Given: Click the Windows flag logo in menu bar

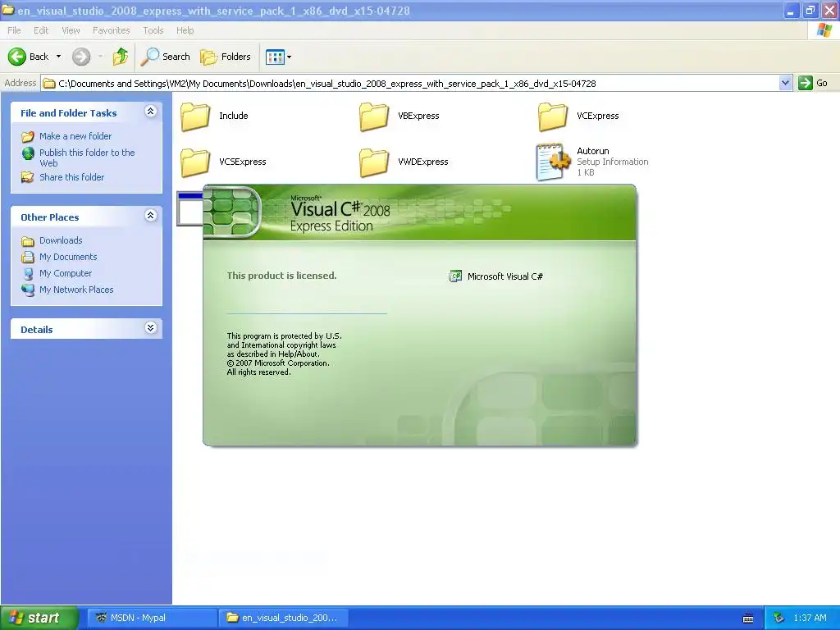Looking at the screenshot, I should tap(824, 30).
